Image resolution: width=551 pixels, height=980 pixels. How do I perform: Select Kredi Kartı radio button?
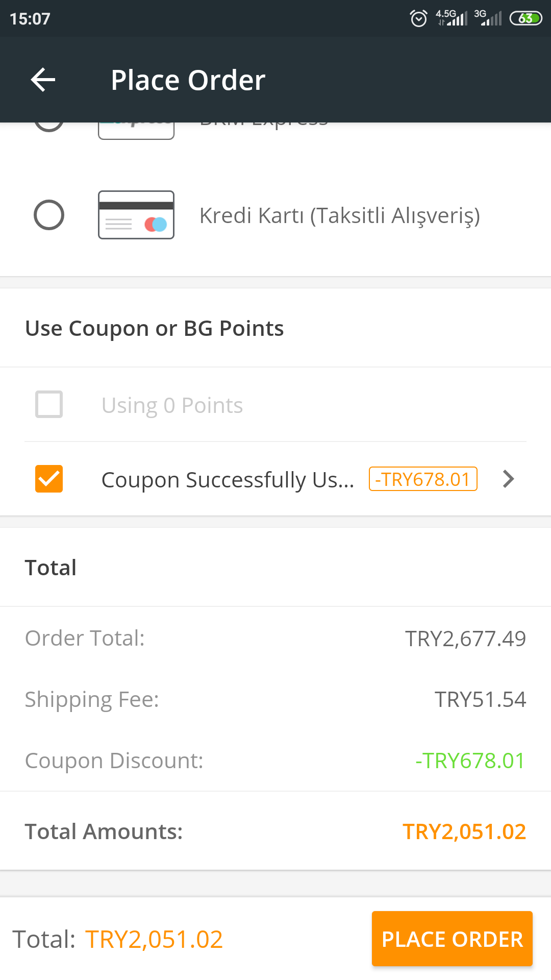click(x=49, y=215)
